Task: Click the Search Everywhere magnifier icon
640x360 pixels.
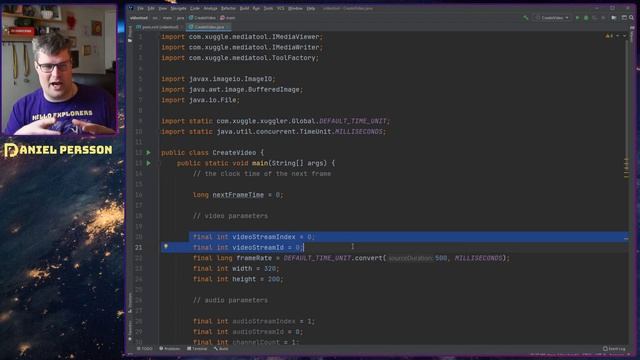Action: pos(631,18)
